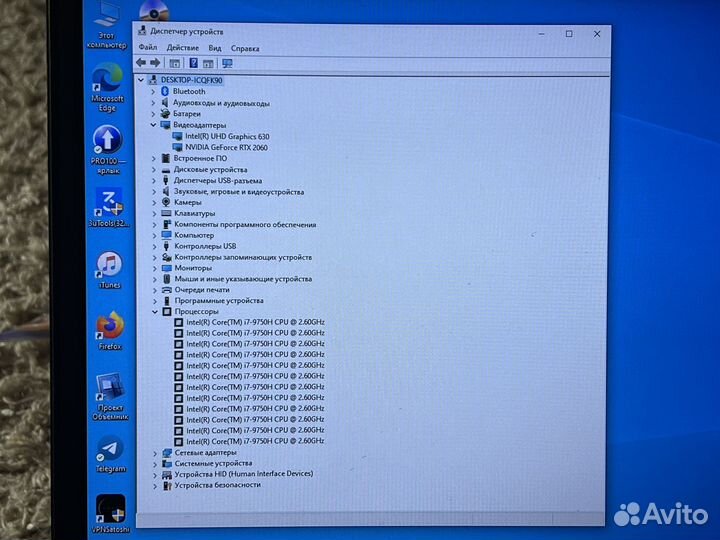The height and width of the screenshot is (540, 720).
Task: Collapse the Видеоадаптеры node
Action: pyautogui.click(x=153, y=125)
